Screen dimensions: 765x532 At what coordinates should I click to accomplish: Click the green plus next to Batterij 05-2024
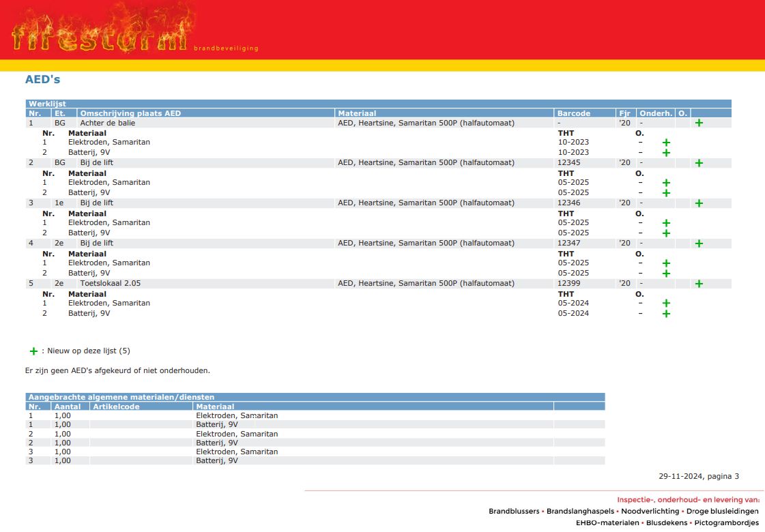point(666,314)
